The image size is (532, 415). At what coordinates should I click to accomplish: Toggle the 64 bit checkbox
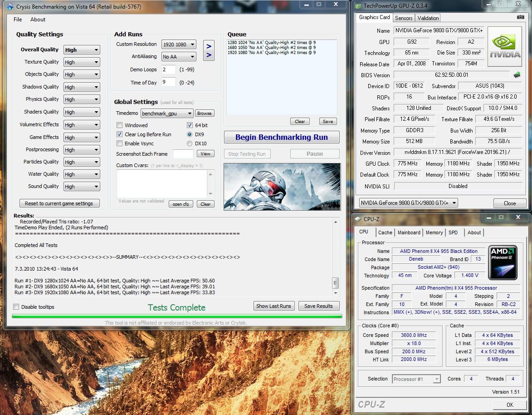click(190, 125)
